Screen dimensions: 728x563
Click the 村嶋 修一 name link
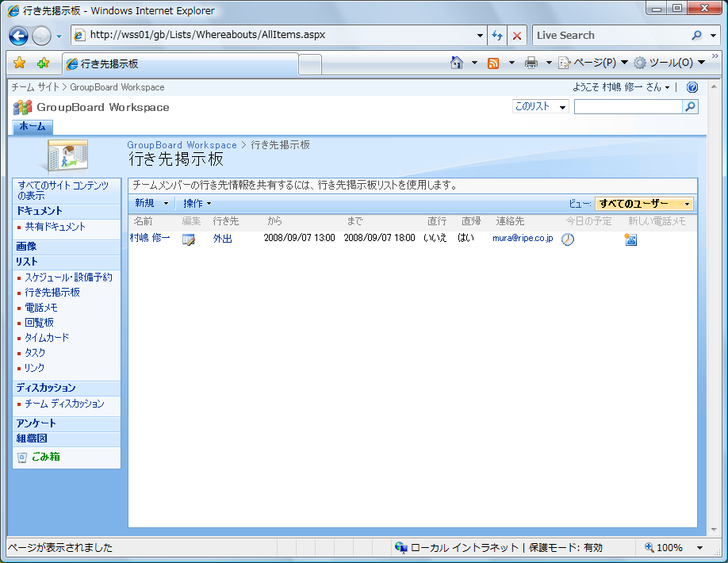(x=150, y=238)
